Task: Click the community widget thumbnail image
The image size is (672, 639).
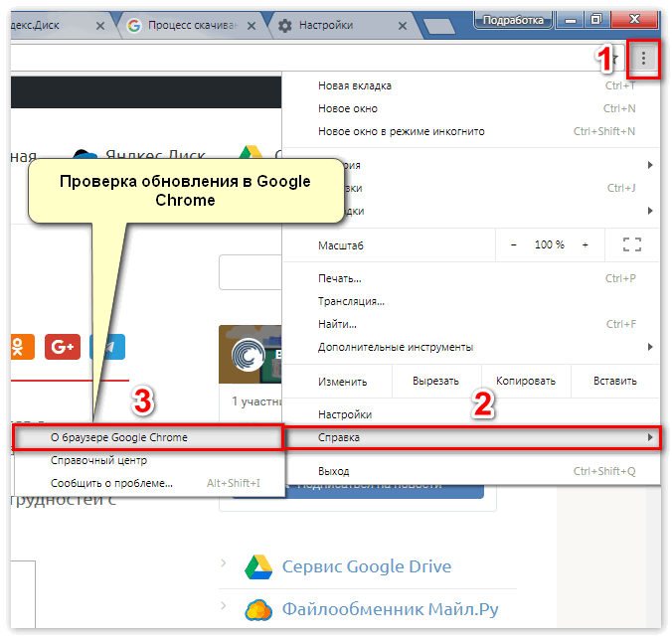Action: point(251,354)
